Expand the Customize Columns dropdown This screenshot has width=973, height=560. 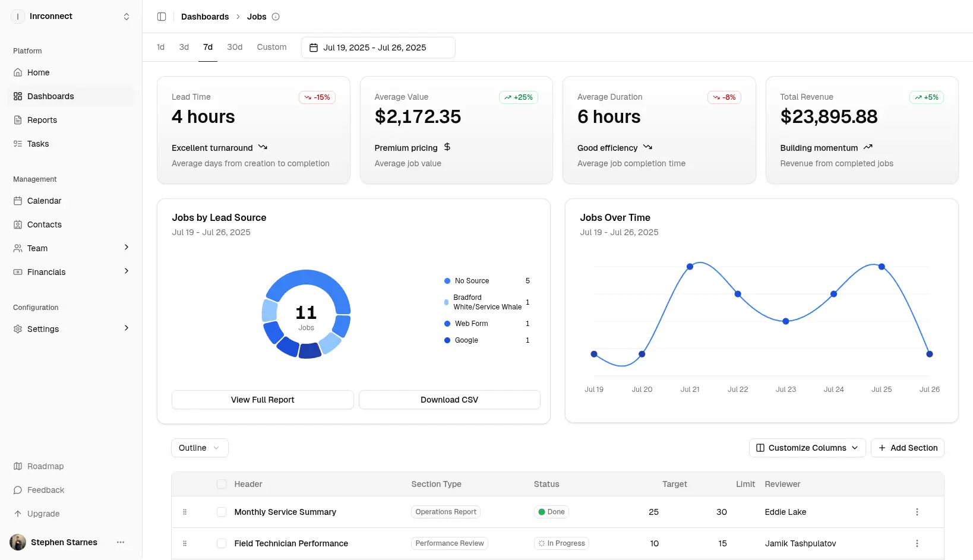click(807, 448)
